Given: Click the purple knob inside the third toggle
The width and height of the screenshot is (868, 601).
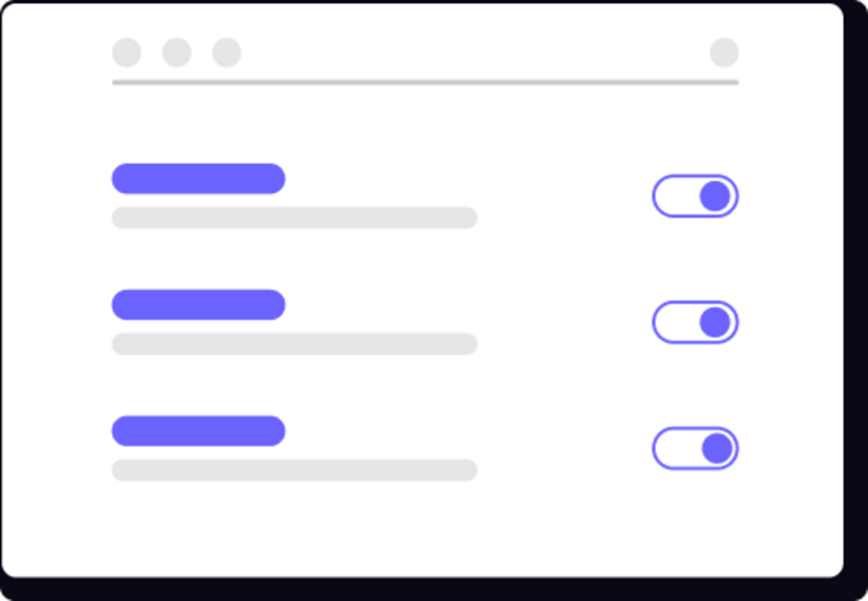Looking at the screenshot, I should click(717, 448).
